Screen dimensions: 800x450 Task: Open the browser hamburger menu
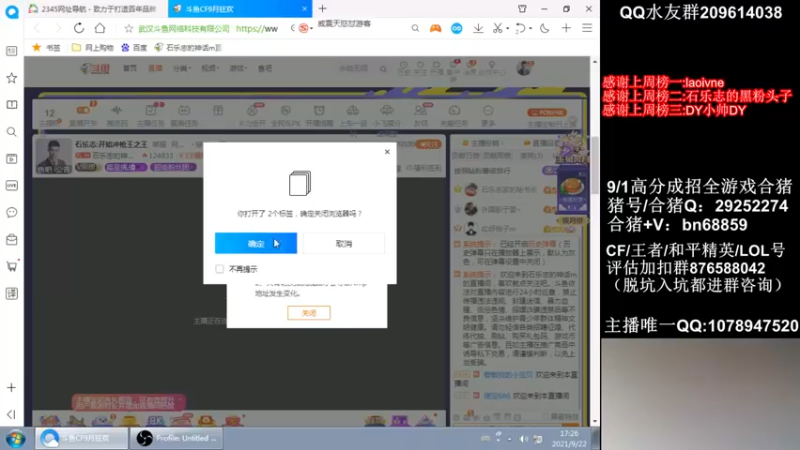coord(587,28)
